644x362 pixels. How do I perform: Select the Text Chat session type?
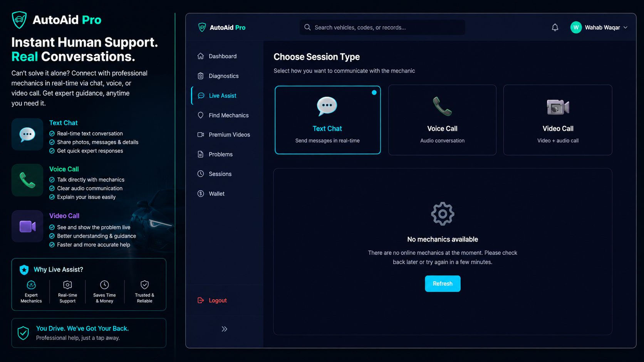(x=328, y=120)
